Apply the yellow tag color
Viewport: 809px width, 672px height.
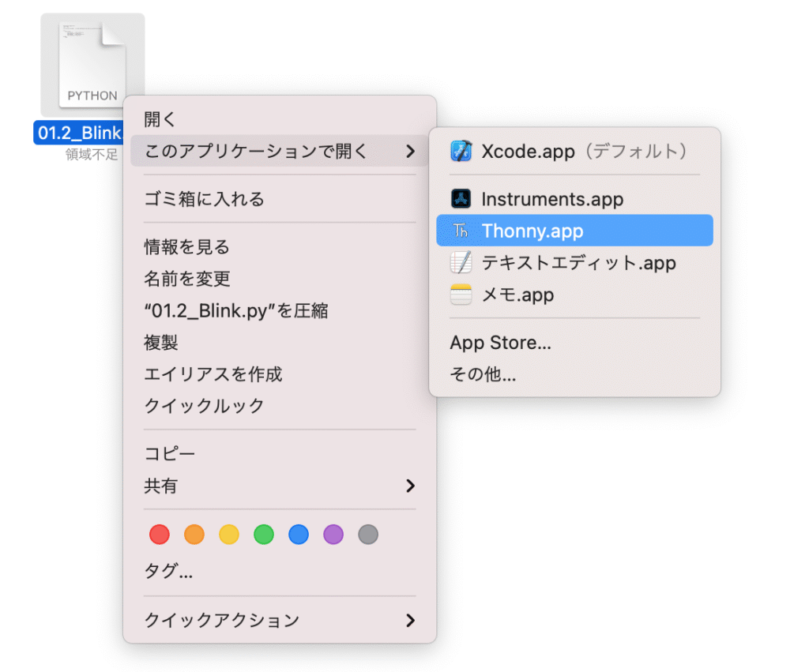pos(229,535)
